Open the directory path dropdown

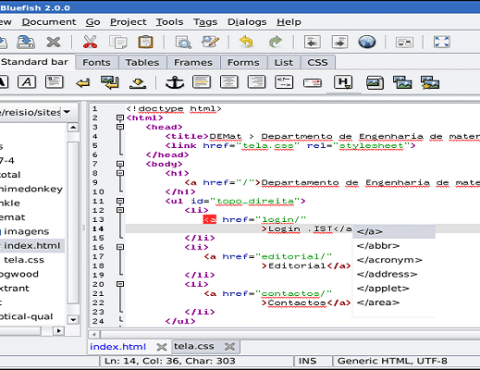[x=67, y=112]
